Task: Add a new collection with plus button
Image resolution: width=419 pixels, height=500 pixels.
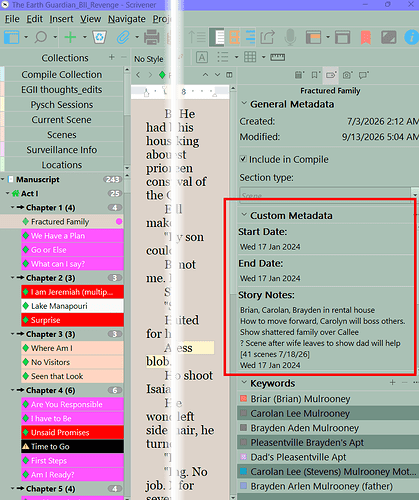Action: tap(112, 57)
